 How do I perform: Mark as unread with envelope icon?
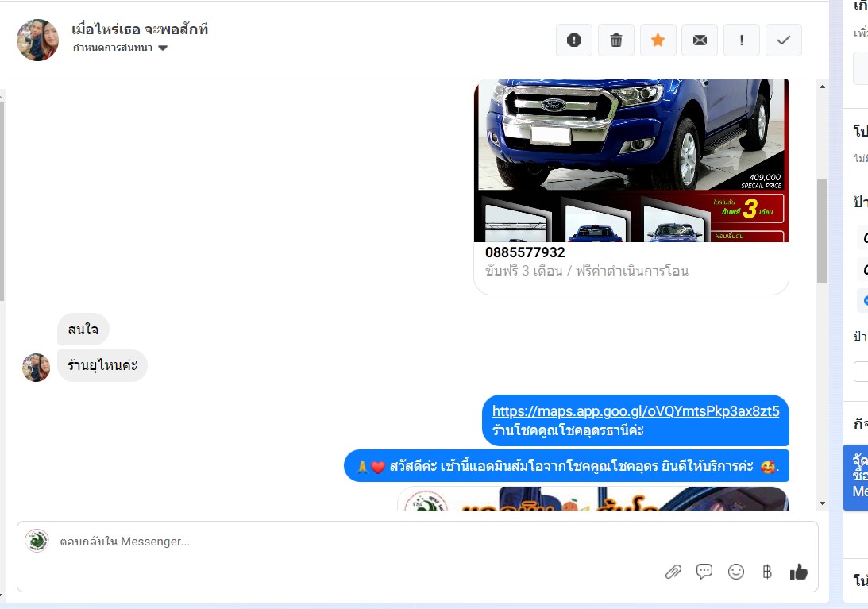click(x=700, y=40)
